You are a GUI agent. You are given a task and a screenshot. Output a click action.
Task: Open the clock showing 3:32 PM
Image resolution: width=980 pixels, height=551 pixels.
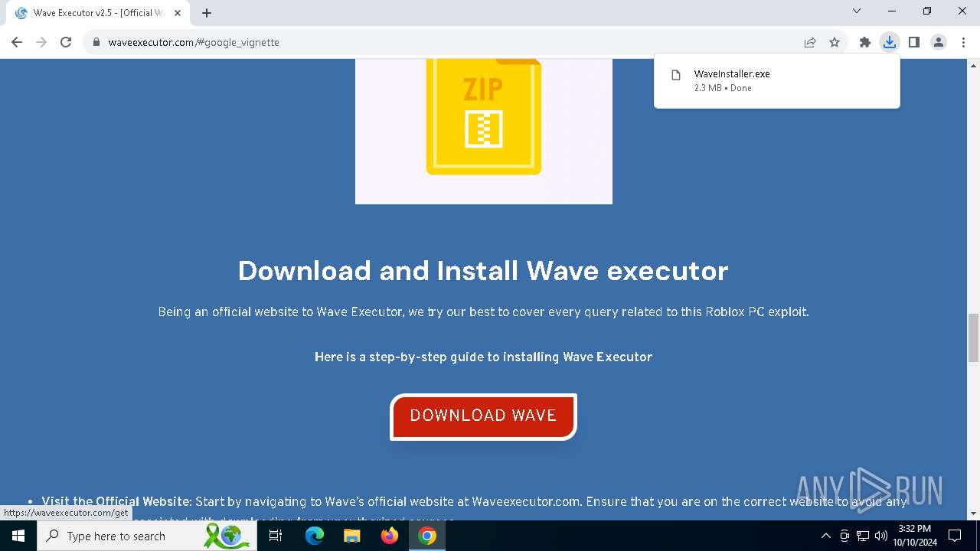click(914, 536)
